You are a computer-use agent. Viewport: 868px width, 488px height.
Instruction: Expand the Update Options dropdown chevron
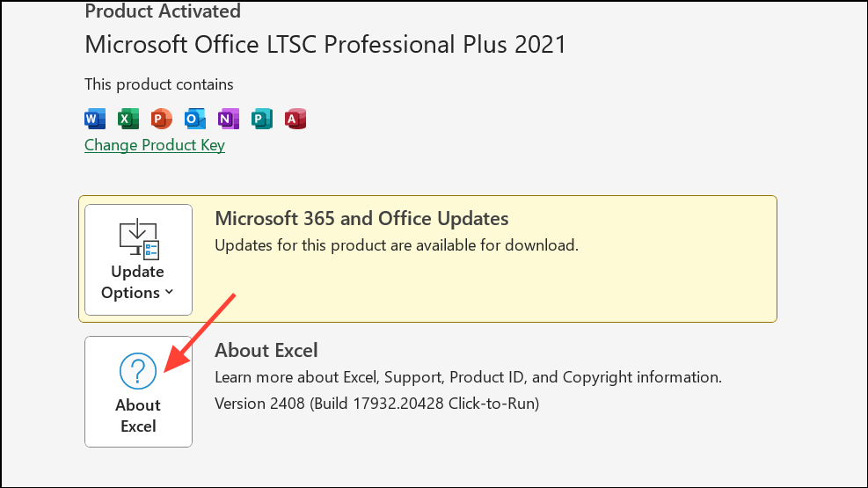(169, 293)
